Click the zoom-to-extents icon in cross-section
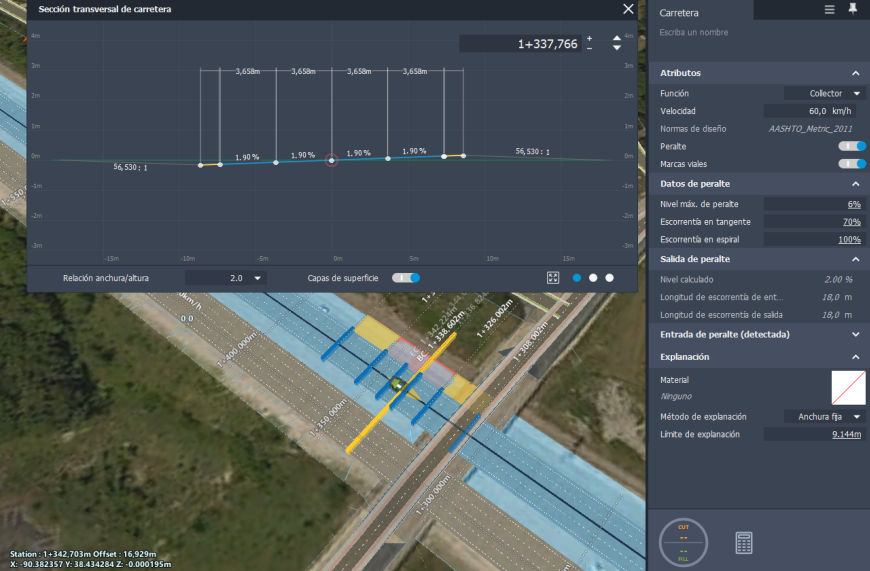 pos(553,278)
